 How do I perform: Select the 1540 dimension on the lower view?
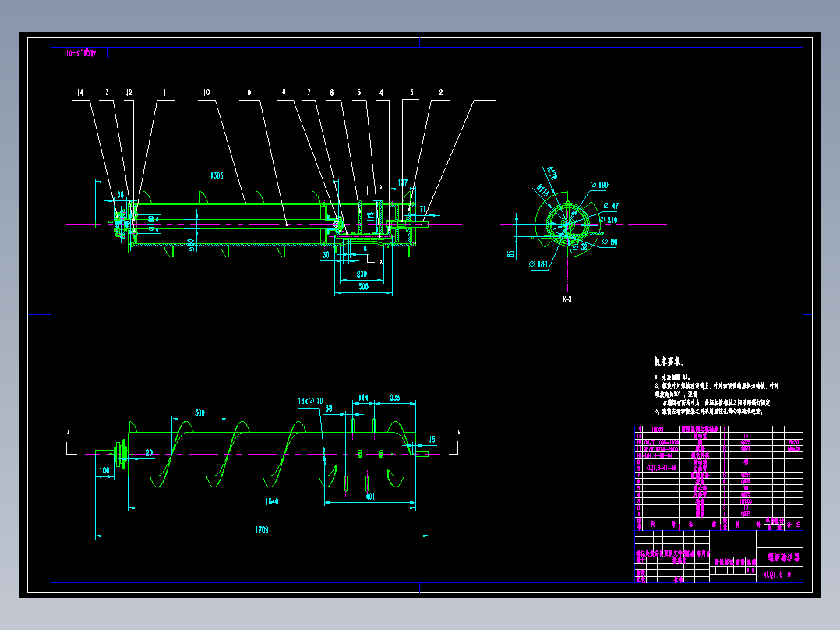click(x=272, y=502)
